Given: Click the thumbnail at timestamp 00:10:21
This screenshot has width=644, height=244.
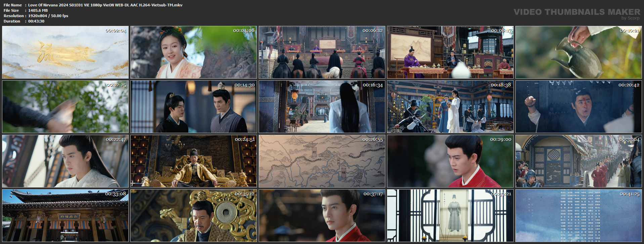Looking at the screenshot, I should coord(578,52).
